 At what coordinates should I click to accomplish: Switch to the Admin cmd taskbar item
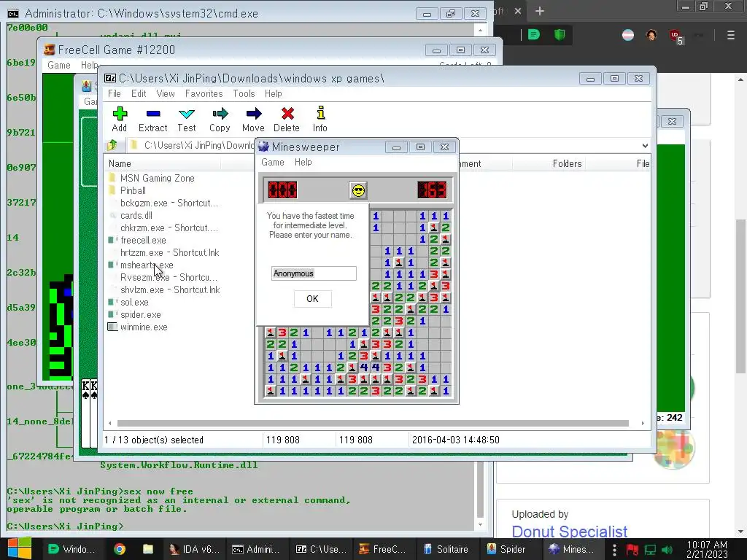tap(255, 549)
